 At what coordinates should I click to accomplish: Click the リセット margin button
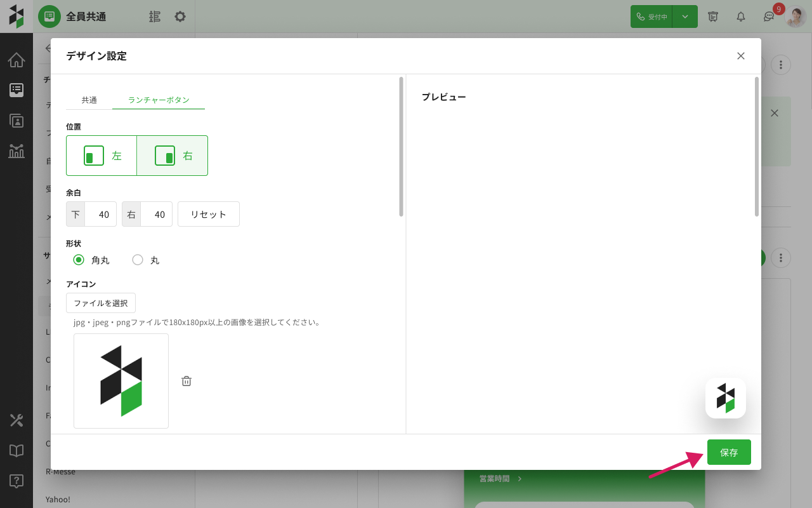tap(209, 214)
